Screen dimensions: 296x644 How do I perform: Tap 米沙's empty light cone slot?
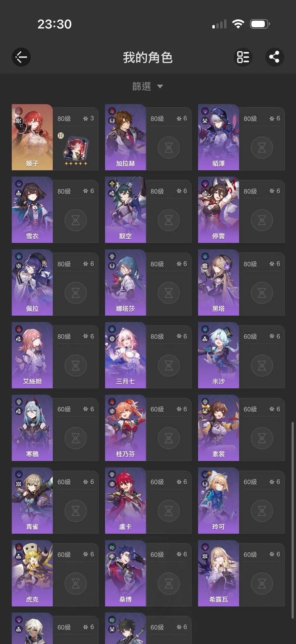[x=262, y=366]
